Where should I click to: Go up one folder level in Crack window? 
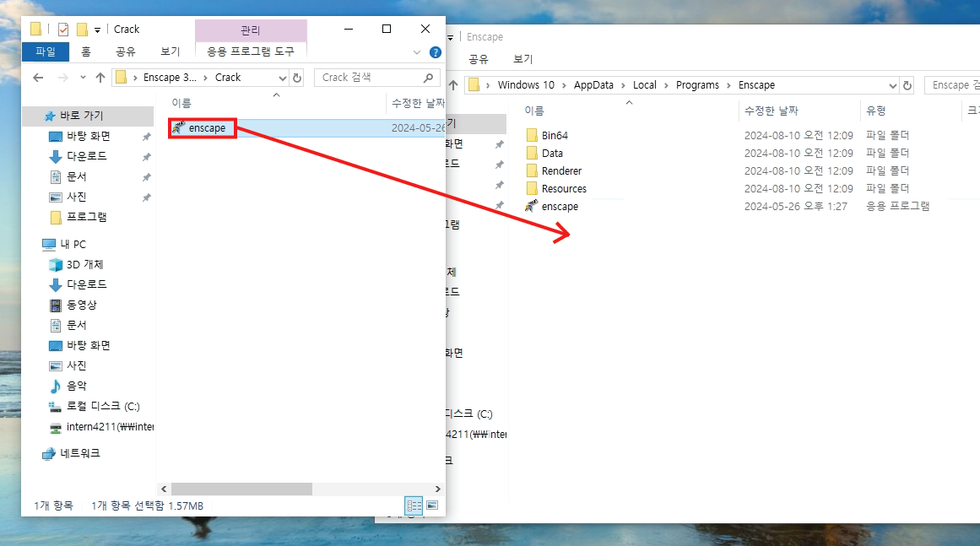coord(100,78)
